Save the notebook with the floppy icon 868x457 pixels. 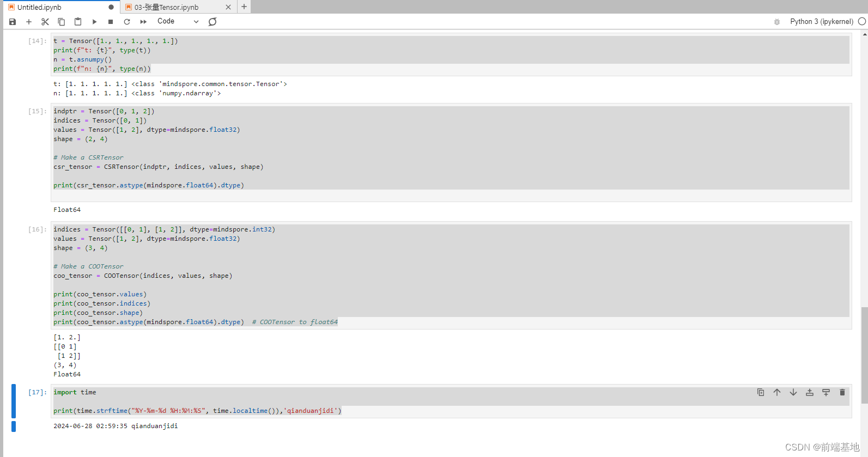tap(13, 22)
